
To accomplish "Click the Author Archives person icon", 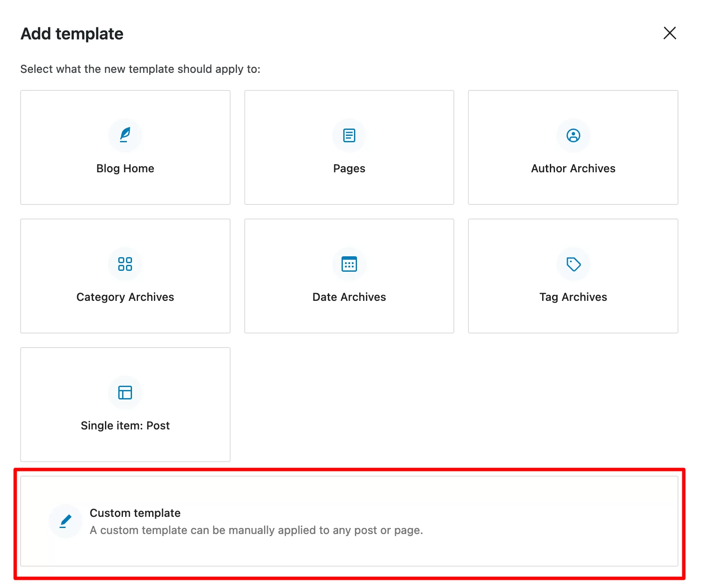I will [573, 135].
